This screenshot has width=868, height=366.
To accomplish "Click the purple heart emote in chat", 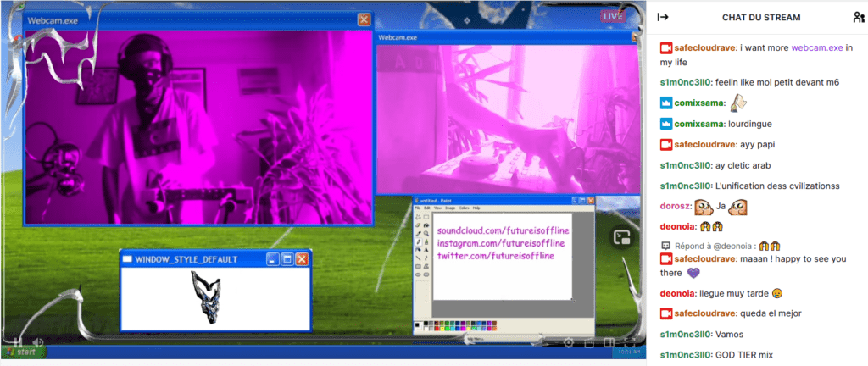I will tap(693, 273).
